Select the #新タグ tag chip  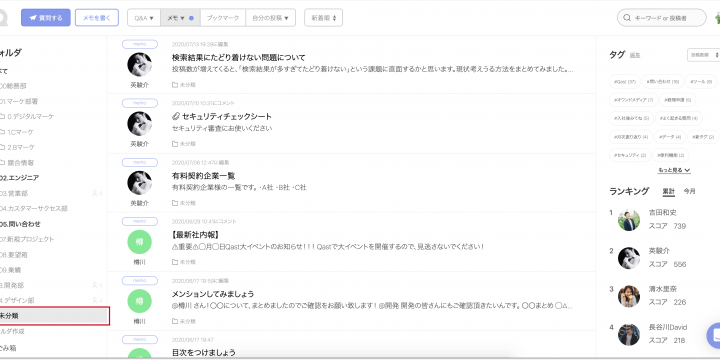[703, 136]
